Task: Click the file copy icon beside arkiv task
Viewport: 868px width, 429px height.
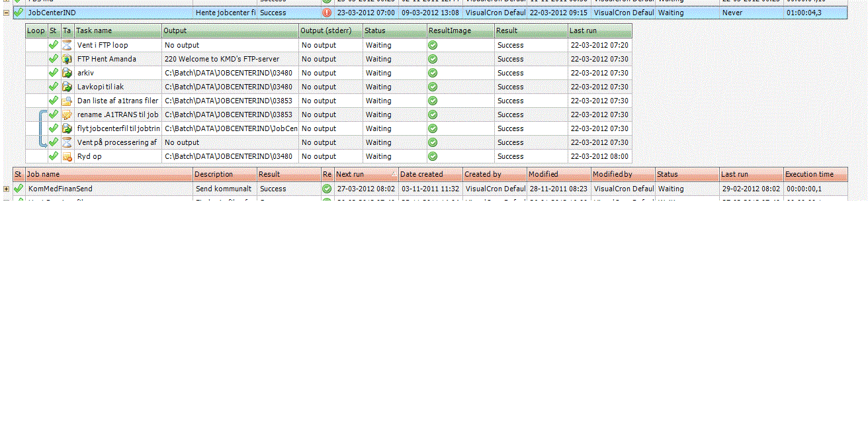Action: pos(67,73)
